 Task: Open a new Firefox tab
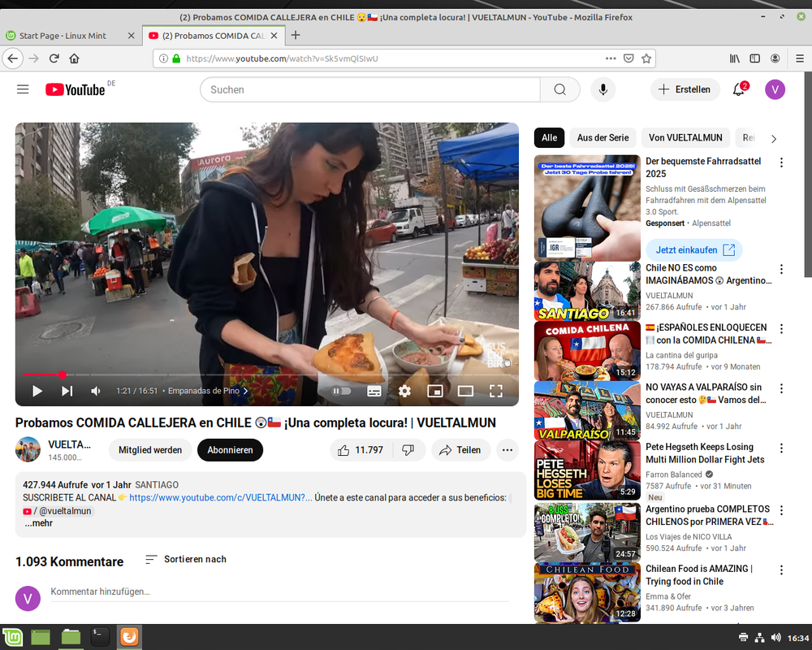(x=296, y=35)
